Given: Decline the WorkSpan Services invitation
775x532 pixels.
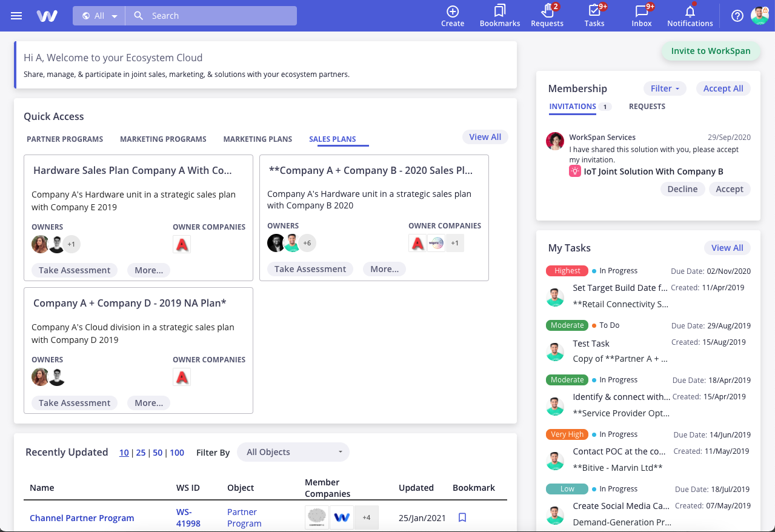Looking at the screenshot, I should (x=682, y=189).
